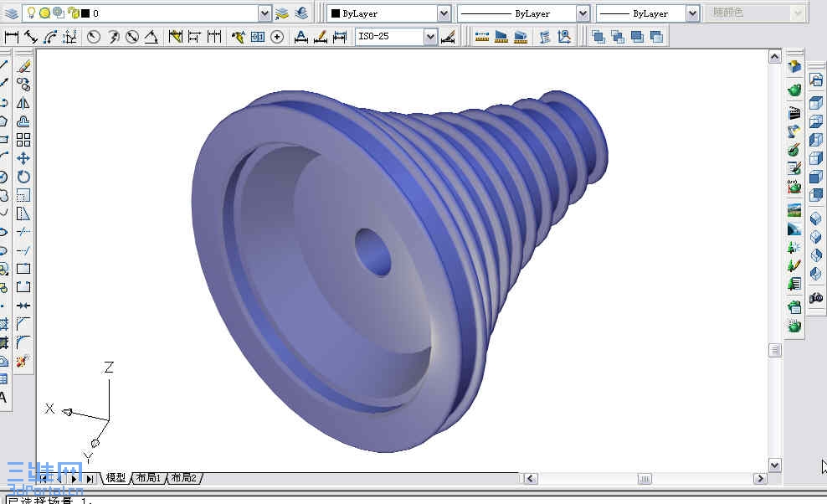827x504 pixels.
Task: Click Bring Above Objects icon
Action: (x=637, y=36)
